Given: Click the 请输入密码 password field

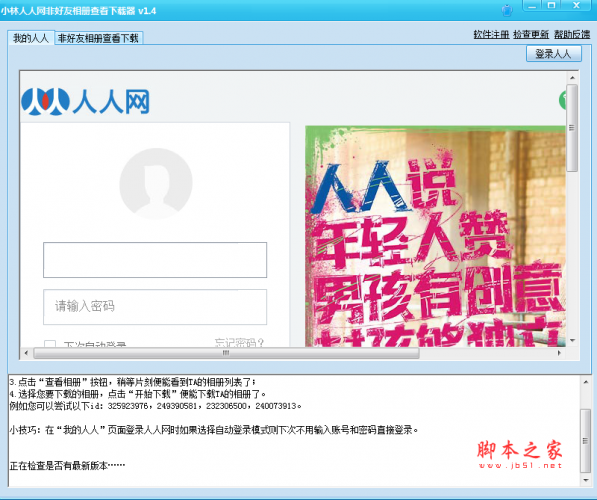Looking at the screenshot, I should coord(155,307).
